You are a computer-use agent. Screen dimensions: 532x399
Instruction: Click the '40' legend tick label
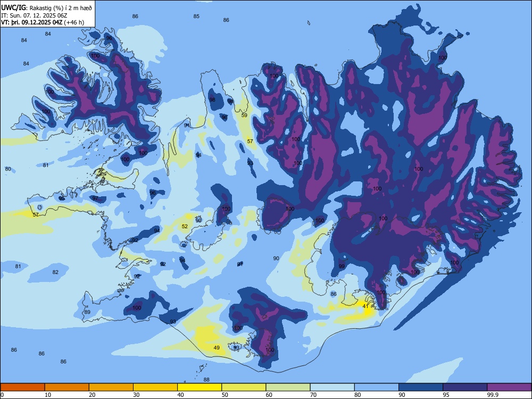[x=181, y=395]
